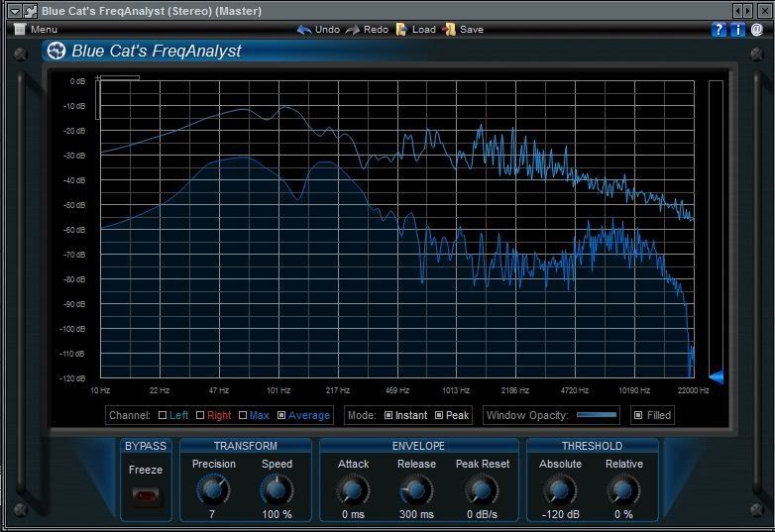Click the title bar pin icon

coord(30,10)
